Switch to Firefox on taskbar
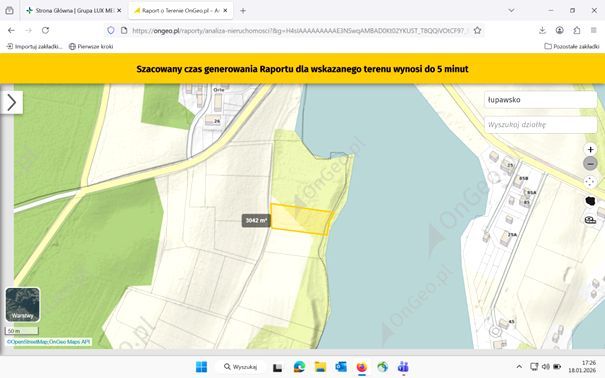This screenshot has height=378, width=605. [362, 367]
